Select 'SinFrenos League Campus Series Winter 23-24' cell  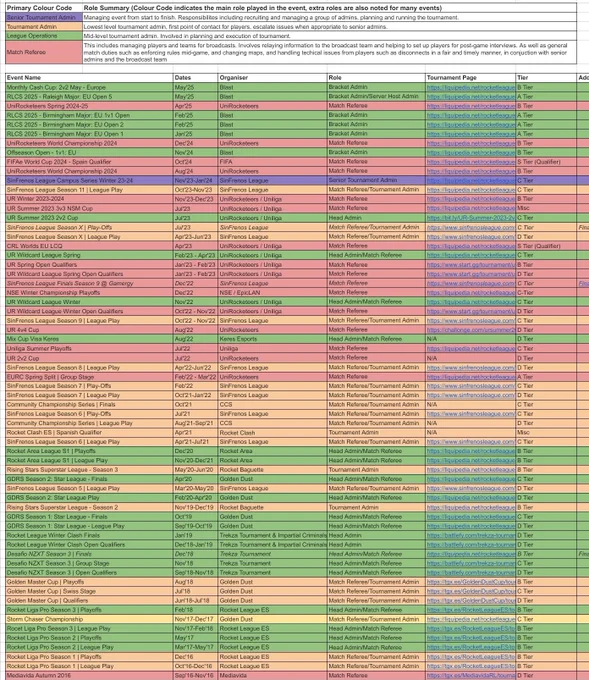tap(89, 180)
